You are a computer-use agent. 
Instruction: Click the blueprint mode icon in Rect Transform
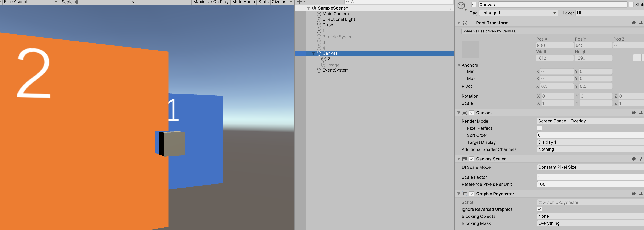click(637, 58)
